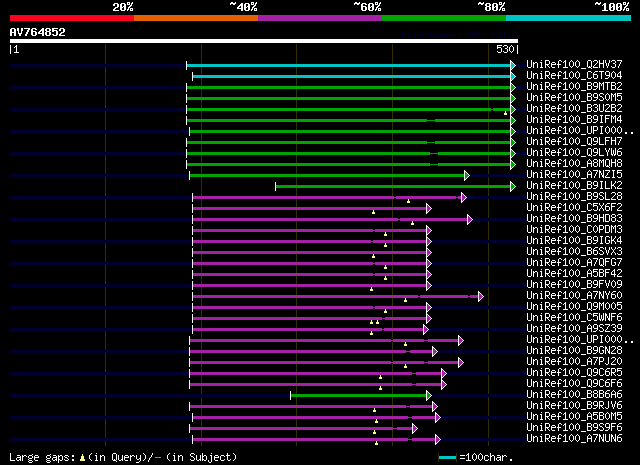Open hit UniRef100_B3U2B2
The width and height of the screenshot is (640, 465).
click(x=574, y=108)
